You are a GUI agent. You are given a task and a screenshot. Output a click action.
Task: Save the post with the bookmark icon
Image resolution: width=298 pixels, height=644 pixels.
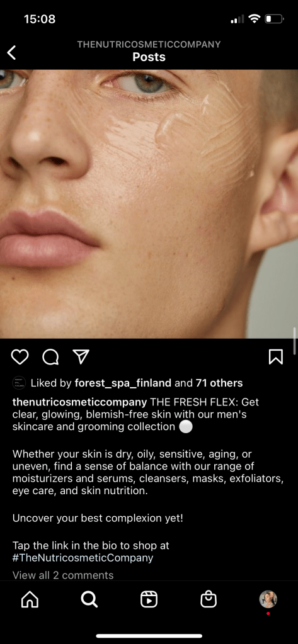point(276,357)
